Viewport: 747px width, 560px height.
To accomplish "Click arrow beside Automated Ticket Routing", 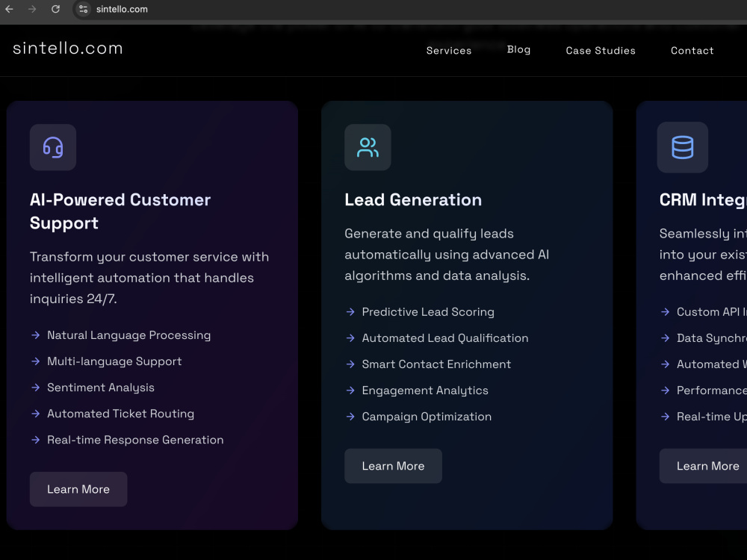I will (36, 414).
